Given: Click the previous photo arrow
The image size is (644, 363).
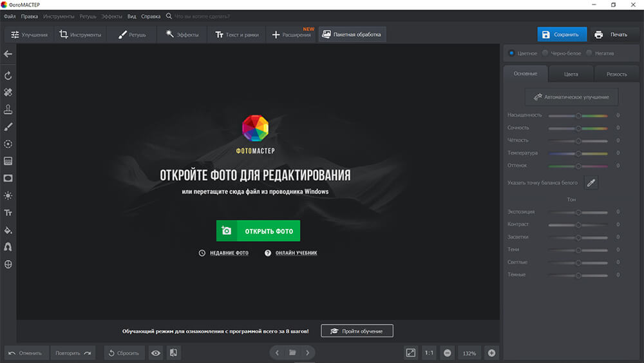Looking at the screenshot, I should (277, 353).
